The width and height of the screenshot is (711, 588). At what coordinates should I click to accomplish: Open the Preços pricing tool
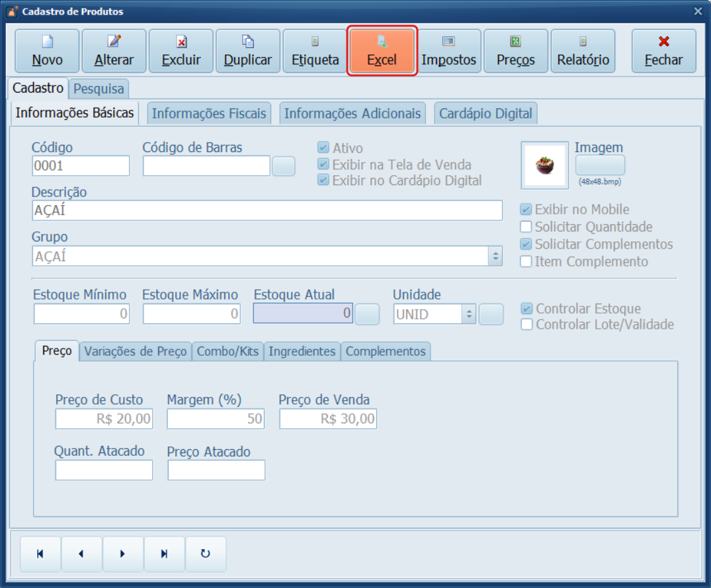516,51
